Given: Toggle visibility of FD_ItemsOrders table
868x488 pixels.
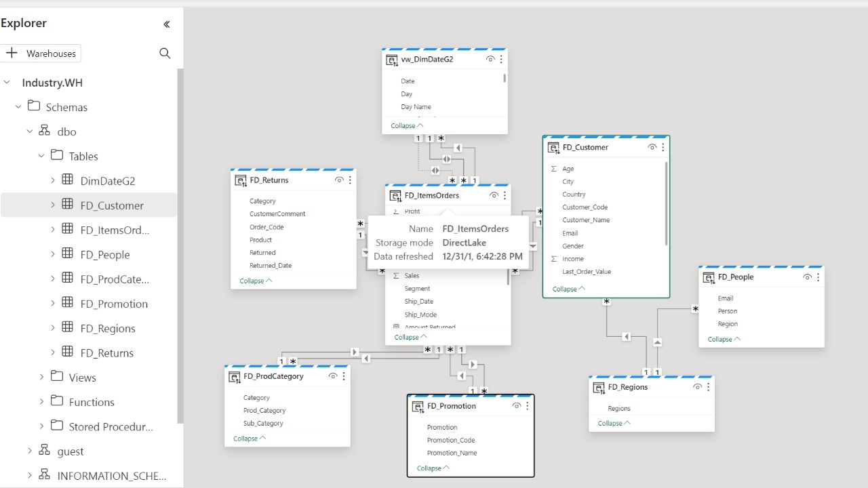Looking at the screenshot, I should point(494,195).
